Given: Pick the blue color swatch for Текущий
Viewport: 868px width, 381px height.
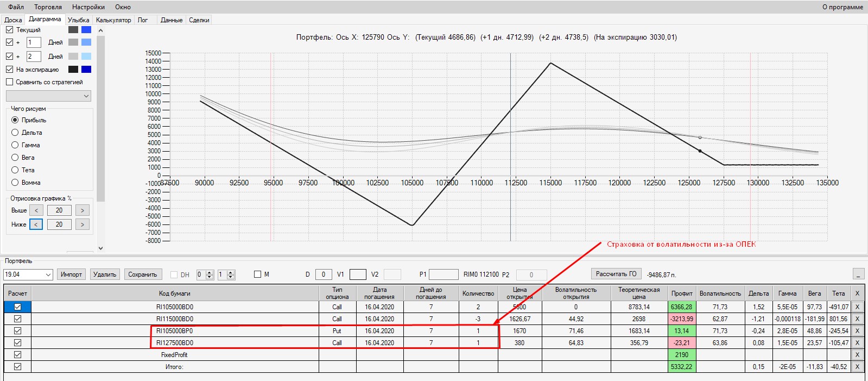Looking at the screenshot, I should [x=86, y=30].
